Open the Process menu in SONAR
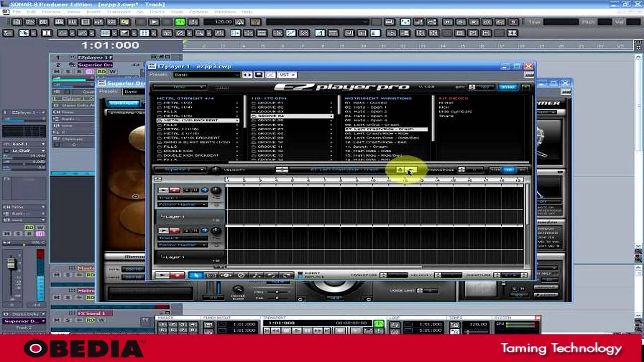The image size is (644, 362). click(x=51, y=12)
